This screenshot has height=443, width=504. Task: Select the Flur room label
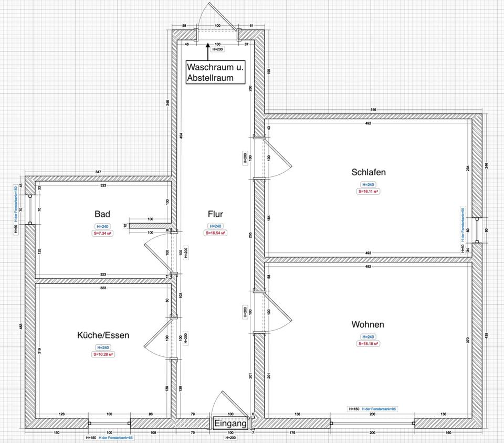pos(215,214)
